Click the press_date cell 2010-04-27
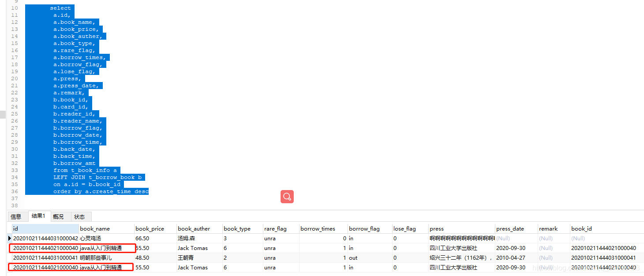Image resolution: width=644 pixels, height=276 pixels. coord(517,258)
